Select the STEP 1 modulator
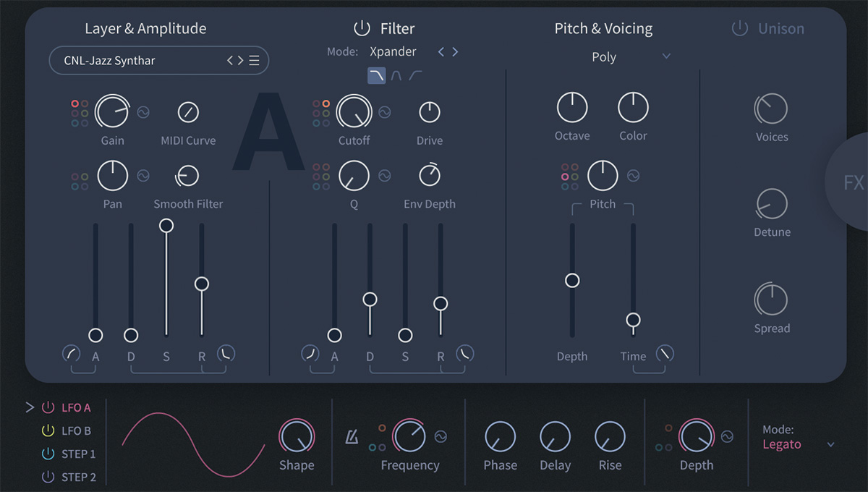Viewport: 868px width, 492px height. (x=79, y=454)
